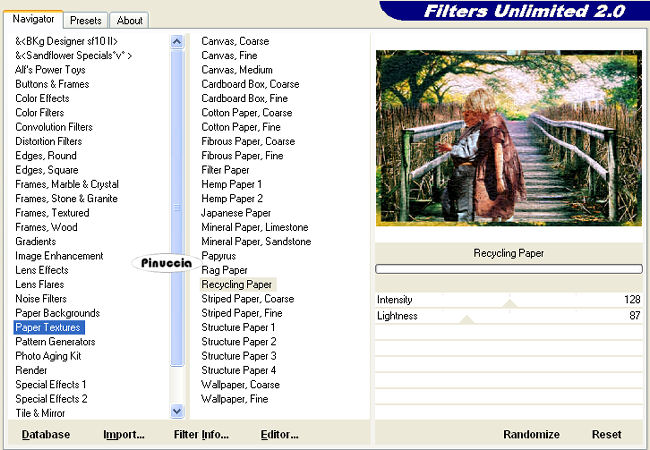The height and width of the screenshot is (450, 650).
Task: Choose the Hemp Paper 1 filter
Action: tap(231, 184)
